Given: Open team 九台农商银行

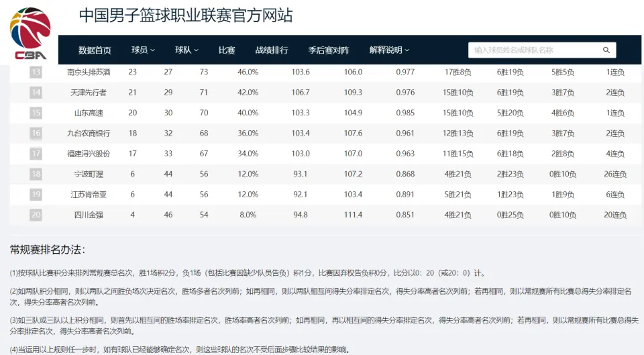Looking at the screenshot, I should pyautogui.click(x=89, y=133).
